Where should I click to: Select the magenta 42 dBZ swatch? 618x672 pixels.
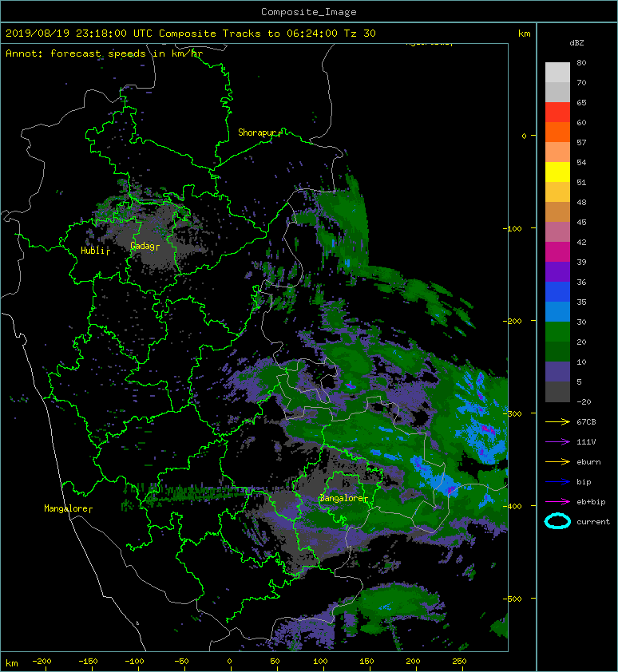coord(557,251)
